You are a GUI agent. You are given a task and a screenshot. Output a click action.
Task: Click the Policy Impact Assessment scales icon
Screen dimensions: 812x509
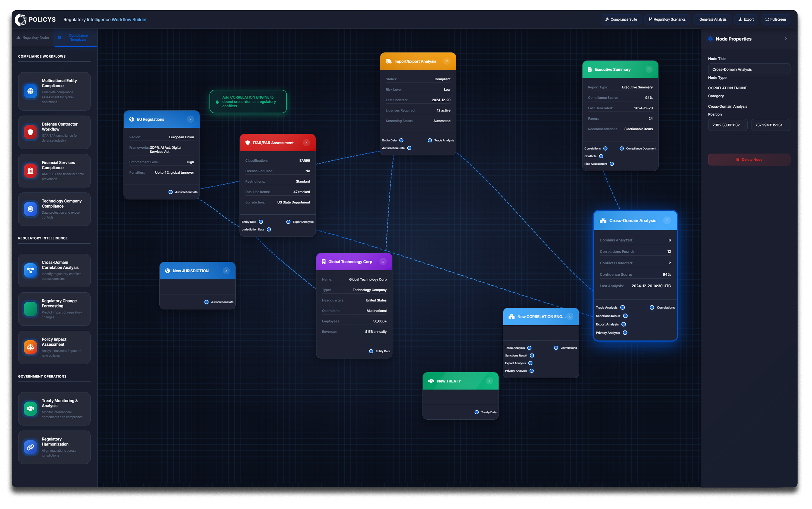click(x=30, y=347)
